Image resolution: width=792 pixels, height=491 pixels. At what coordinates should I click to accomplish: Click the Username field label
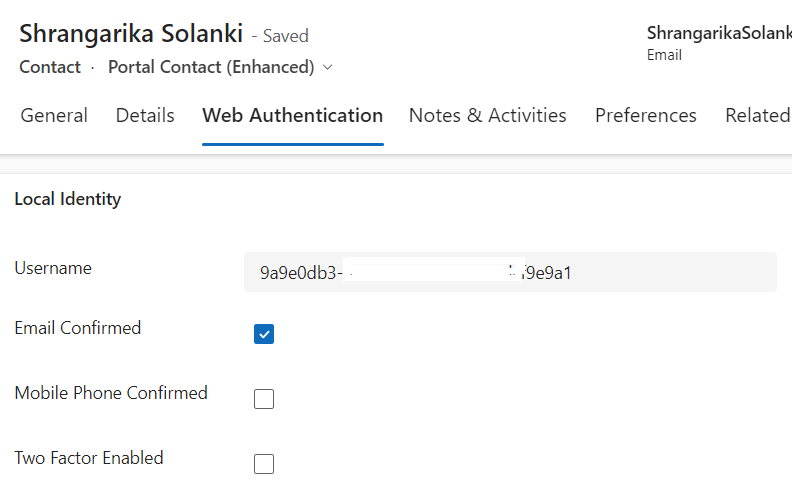point(53,268)
